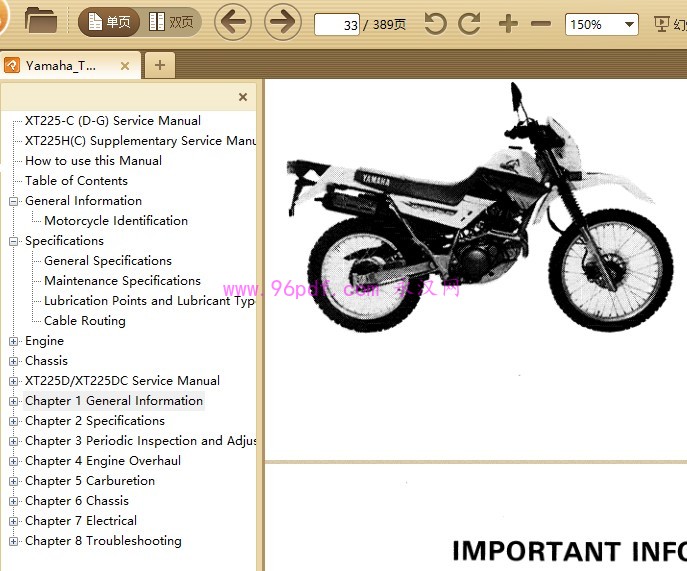Open Maintenance Specifications bookmark
Screen dimensions: 687x571
(x=122, y=280)
